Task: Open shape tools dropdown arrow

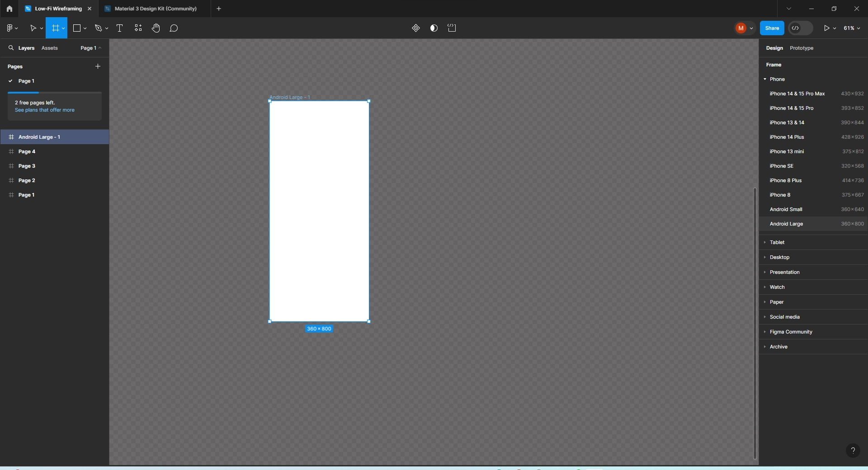Action: 85,28
